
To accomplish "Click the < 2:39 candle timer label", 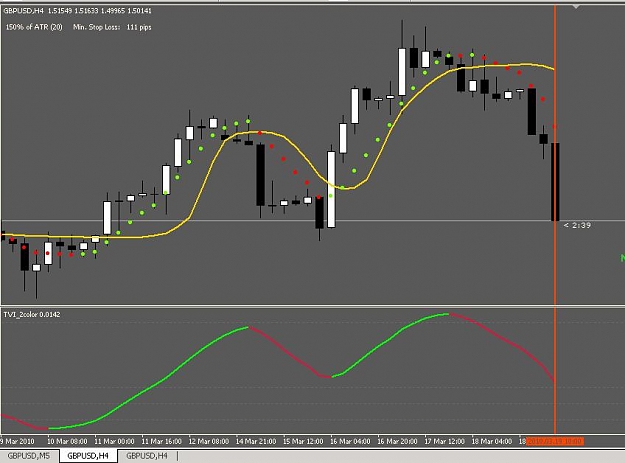I will tap(577, 226).
